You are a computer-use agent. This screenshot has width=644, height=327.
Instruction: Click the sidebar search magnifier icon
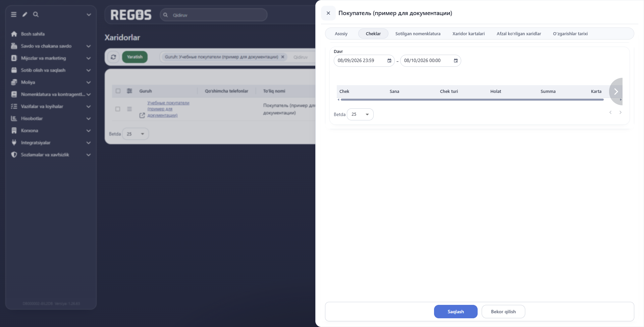click(36, 14)
